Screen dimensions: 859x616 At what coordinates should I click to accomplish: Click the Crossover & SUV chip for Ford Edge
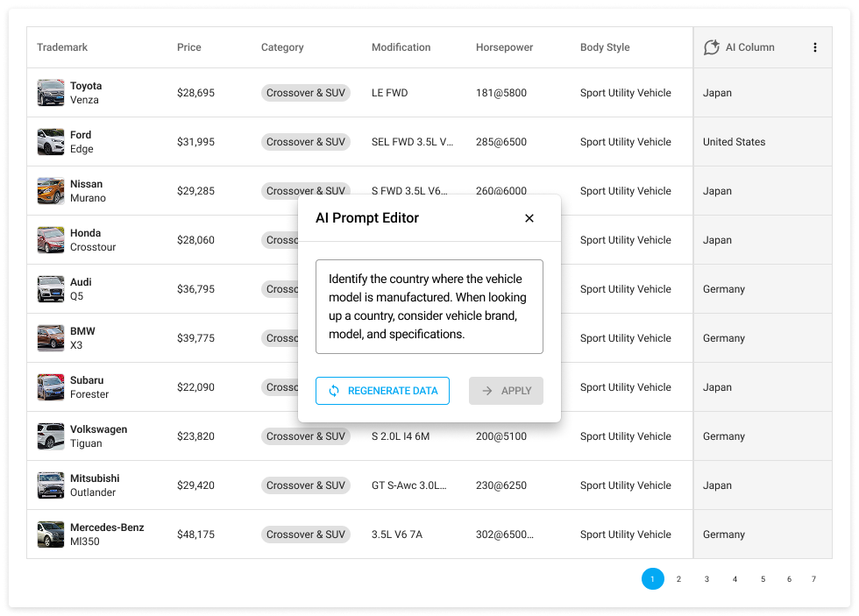306,142
